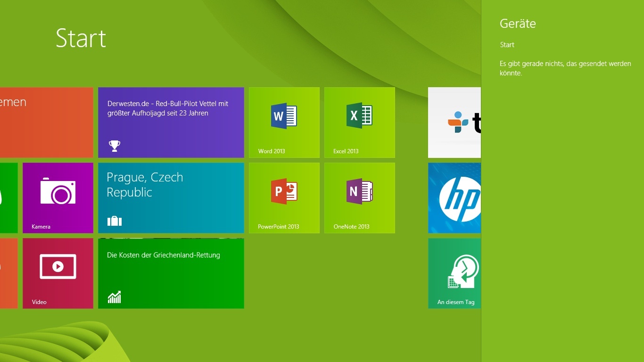Click the Start screen title
Viewport: 644px width, 362px height.
81,39
